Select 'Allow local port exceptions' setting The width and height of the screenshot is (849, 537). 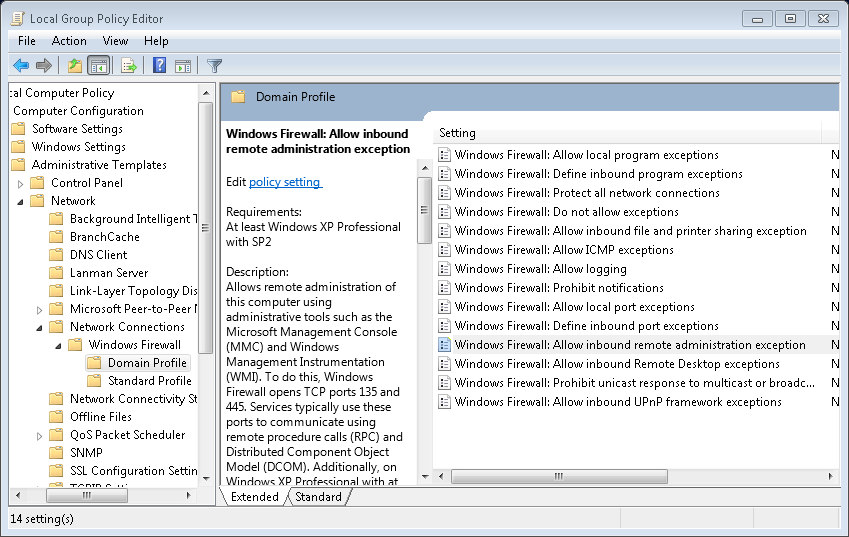tap(574, 307)
